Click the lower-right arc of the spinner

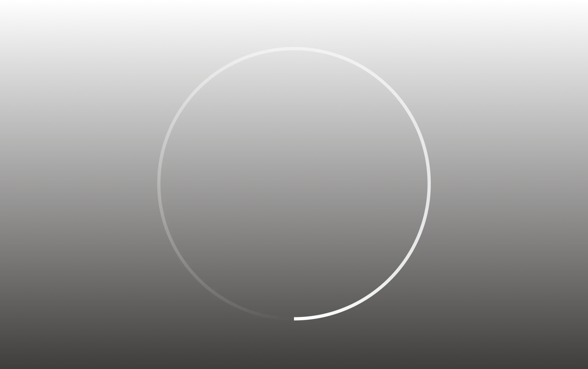(390, 279)
